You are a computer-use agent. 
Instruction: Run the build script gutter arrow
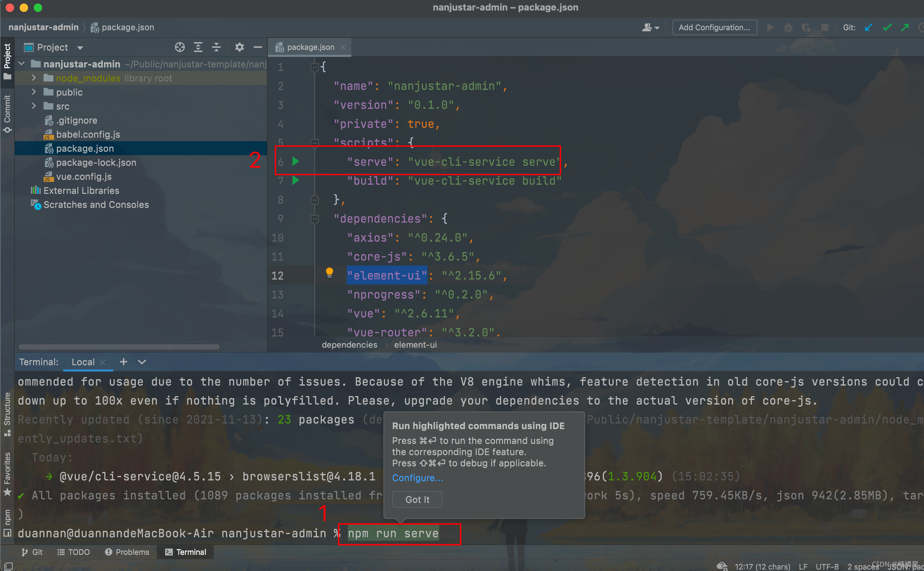pos(296,181)
